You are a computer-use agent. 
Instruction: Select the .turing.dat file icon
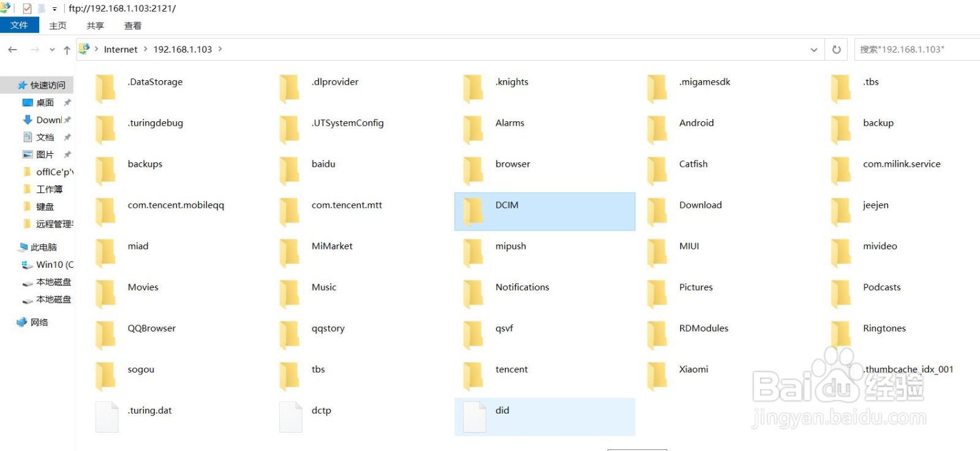click(x=107, y=417)
